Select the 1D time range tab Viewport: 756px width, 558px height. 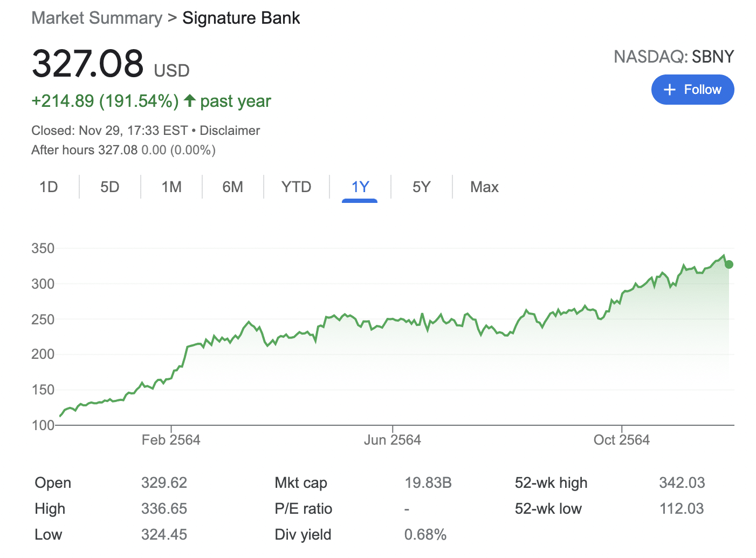pos(49,187)
